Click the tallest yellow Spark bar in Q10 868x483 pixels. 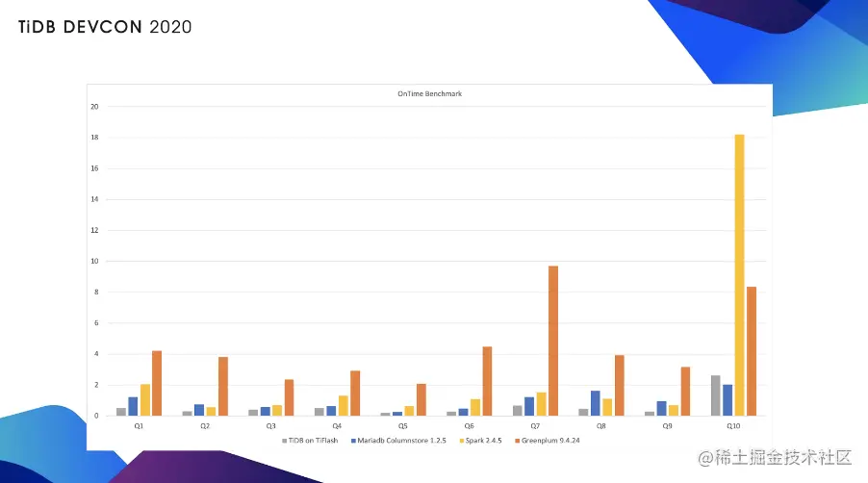739,275
